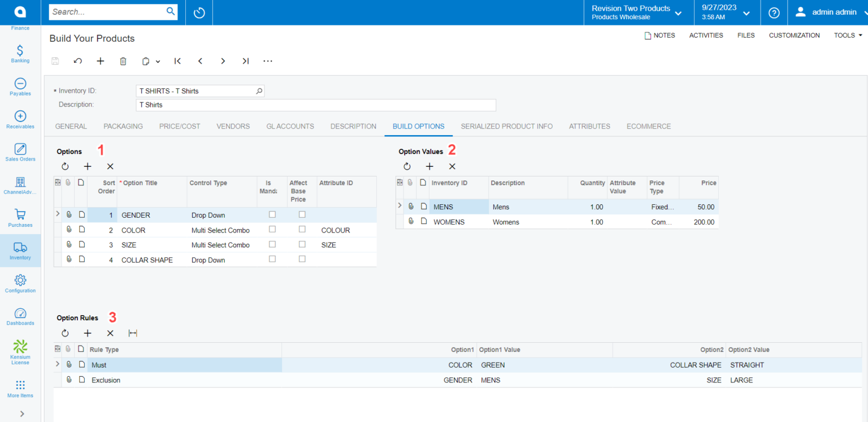Screen dimensions: 868x422
Task: Select the Sales Orders sidebar icon
Action: [x=20, y=150]
